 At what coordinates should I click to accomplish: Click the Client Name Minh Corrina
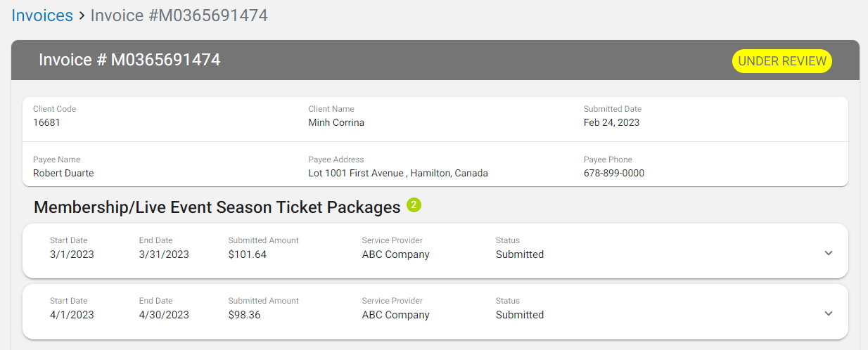click(x=336, y=122)
